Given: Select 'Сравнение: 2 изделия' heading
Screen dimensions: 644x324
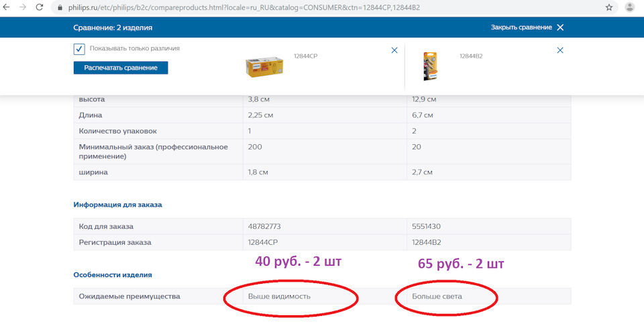Looking at the screenshot, I should (x=113, y=28).
